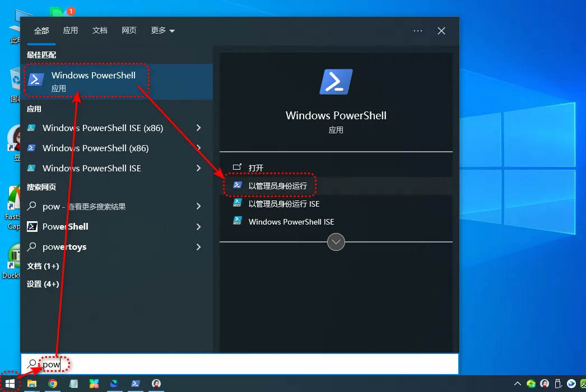Click the blue round tray icon
586x392 pixels.
click(x=571, y=384)
